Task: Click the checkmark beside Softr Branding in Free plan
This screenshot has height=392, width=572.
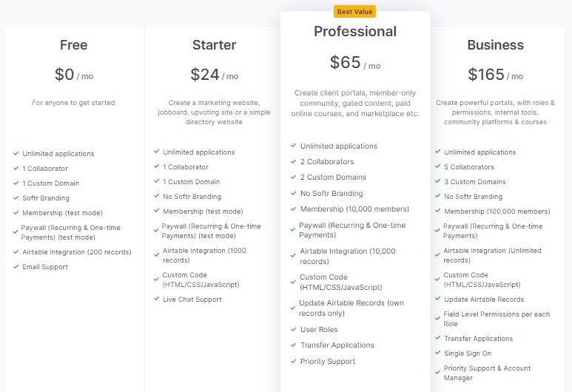Action: pos(16,197)
